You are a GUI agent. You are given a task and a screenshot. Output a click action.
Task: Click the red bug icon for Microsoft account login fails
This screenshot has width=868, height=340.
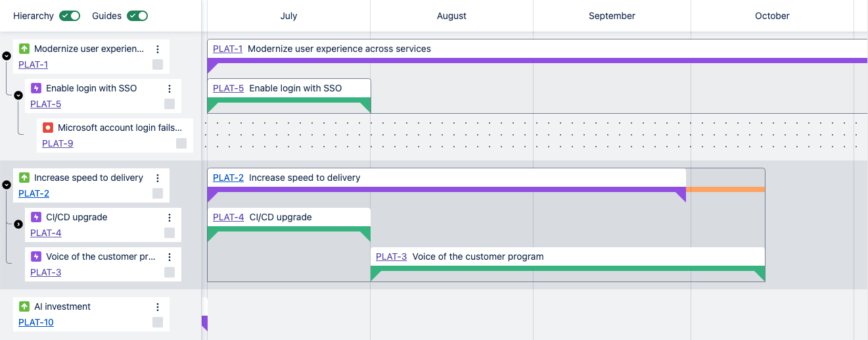point(48,128)
